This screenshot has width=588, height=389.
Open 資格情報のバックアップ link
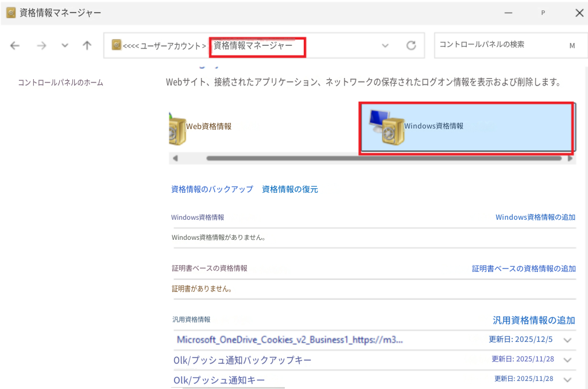pyautogui.click(x=212, y=189)
